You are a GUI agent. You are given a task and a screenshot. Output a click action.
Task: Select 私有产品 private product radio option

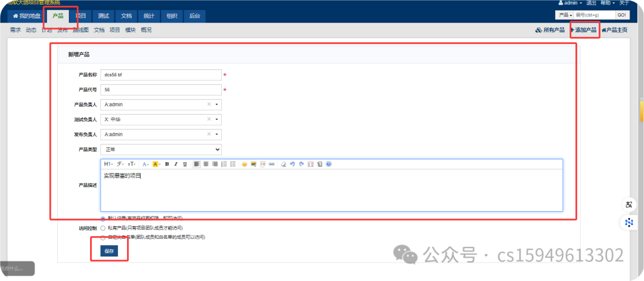pyautogui.click(x=103, y=228)
